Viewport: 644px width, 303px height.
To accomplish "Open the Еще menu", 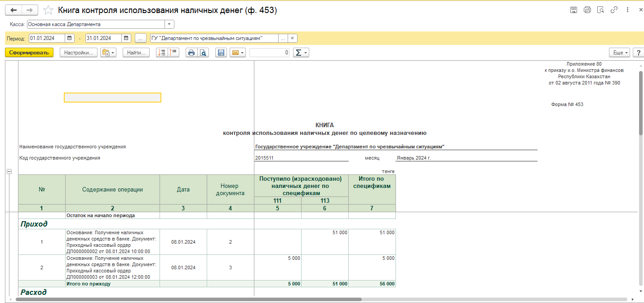I will tap(619, 53).
